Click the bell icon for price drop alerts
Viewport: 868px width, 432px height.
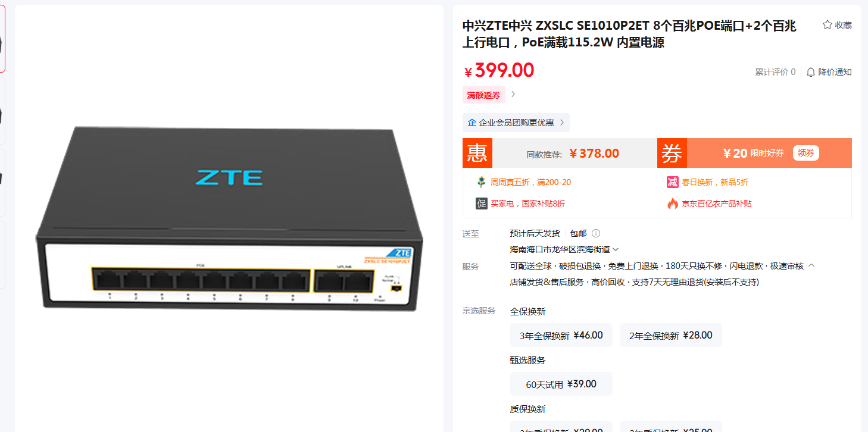tap(811, 72)
